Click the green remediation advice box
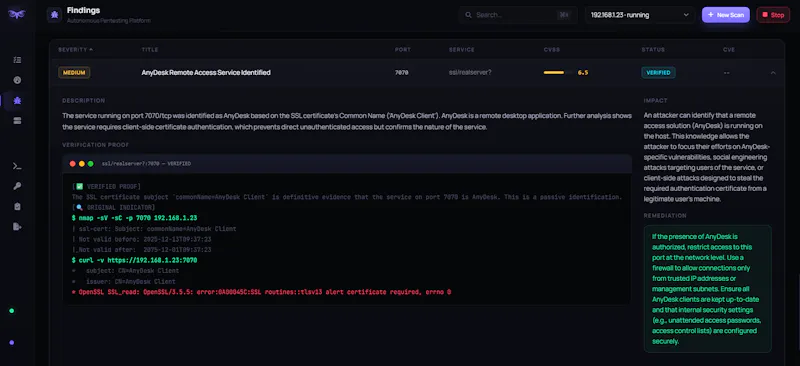This screenshot has height=366, width=800. click(708, 289)
